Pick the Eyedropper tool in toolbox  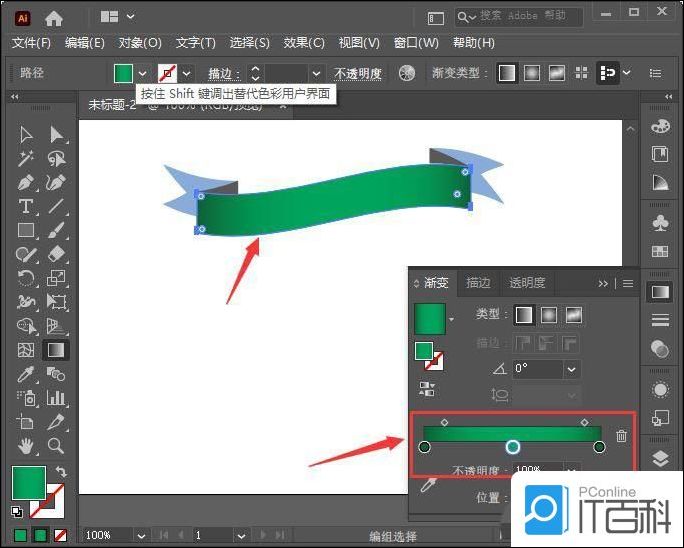pos(26,374)
